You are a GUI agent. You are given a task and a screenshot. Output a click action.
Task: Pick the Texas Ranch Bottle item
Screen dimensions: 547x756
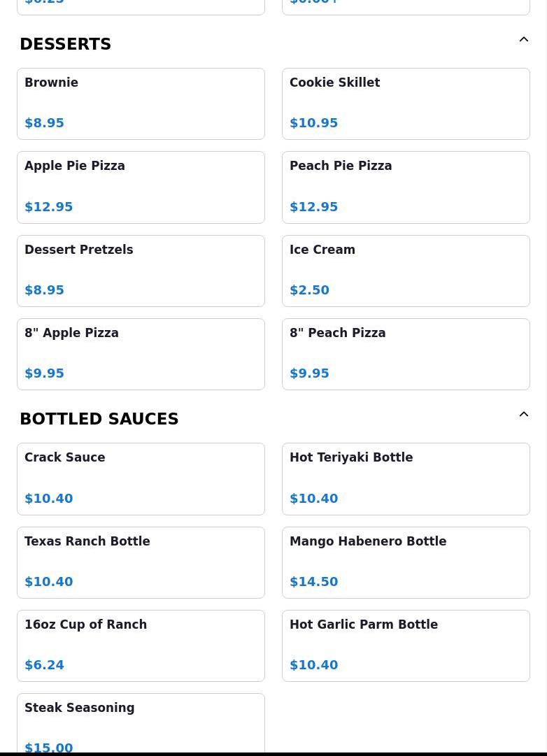click(141, 562)
